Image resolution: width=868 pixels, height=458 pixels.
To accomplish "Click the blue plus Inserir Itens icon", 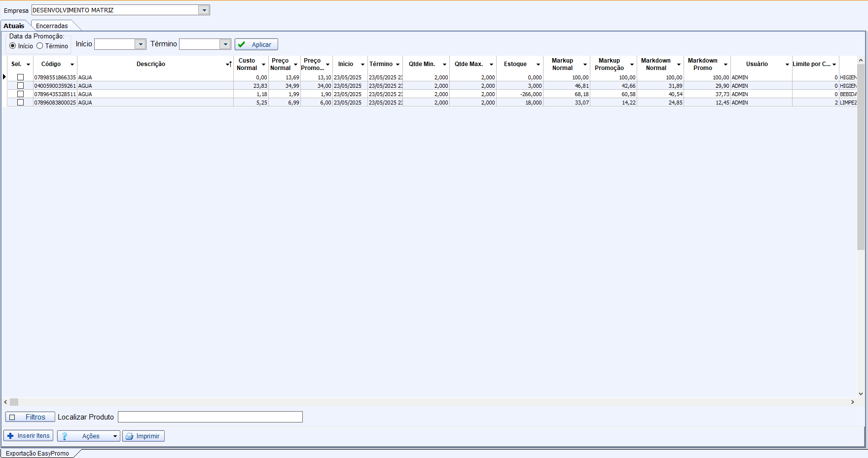I will point(10,436).
